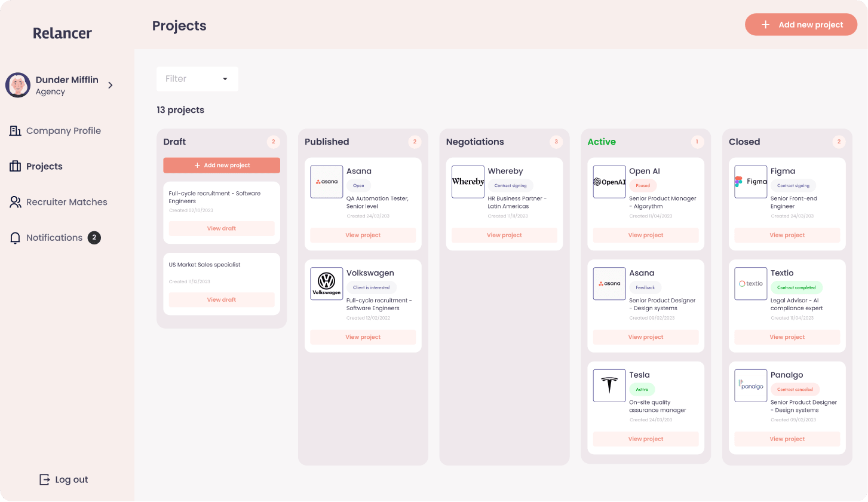Image resolution: width=868 pixels, height=502 pixels.
Task: Click the Published column count badge
Action: 415,142
